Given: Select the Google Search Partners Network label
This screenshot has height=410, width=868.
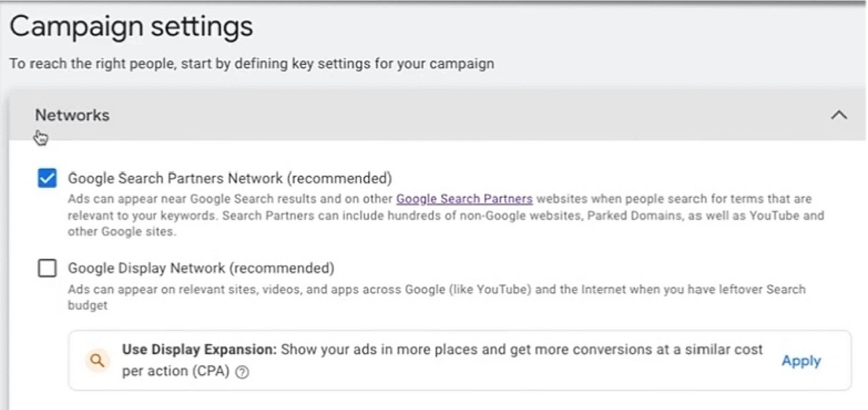Looking at the screenshot, I should (x=175, y=178).
